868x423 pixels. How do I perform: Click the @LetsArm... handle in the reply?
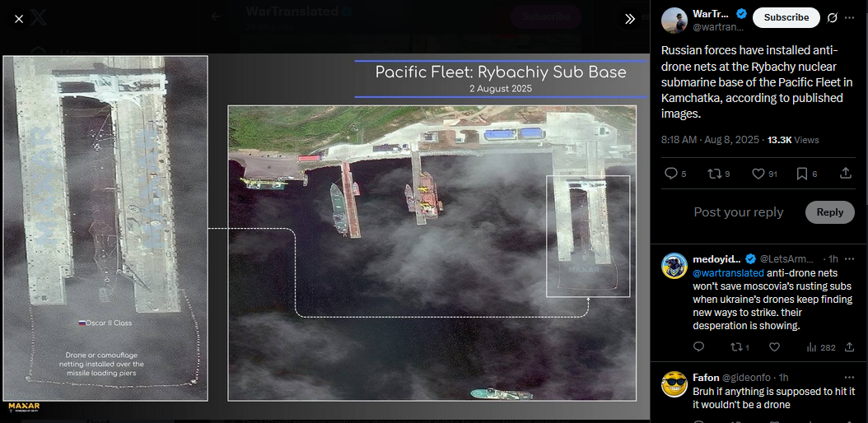(786, 258)
